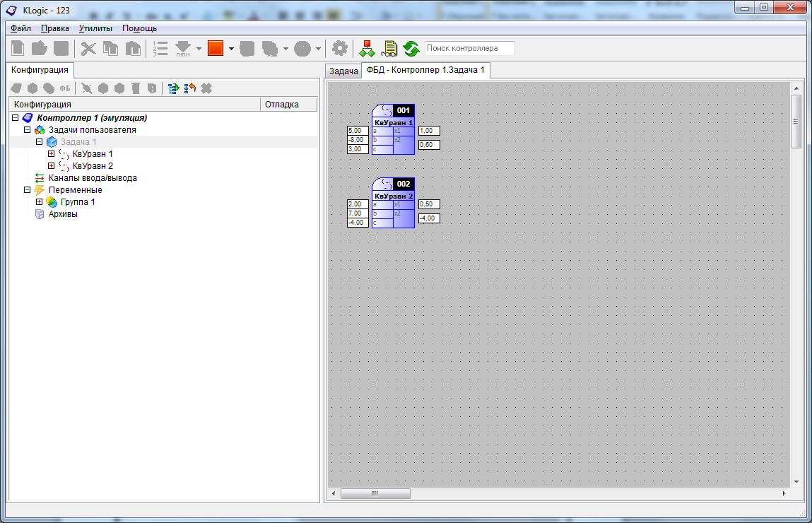Click the green refresh arrows toolbar icon
Screen dimensions: 812x523
click(411, 48)
